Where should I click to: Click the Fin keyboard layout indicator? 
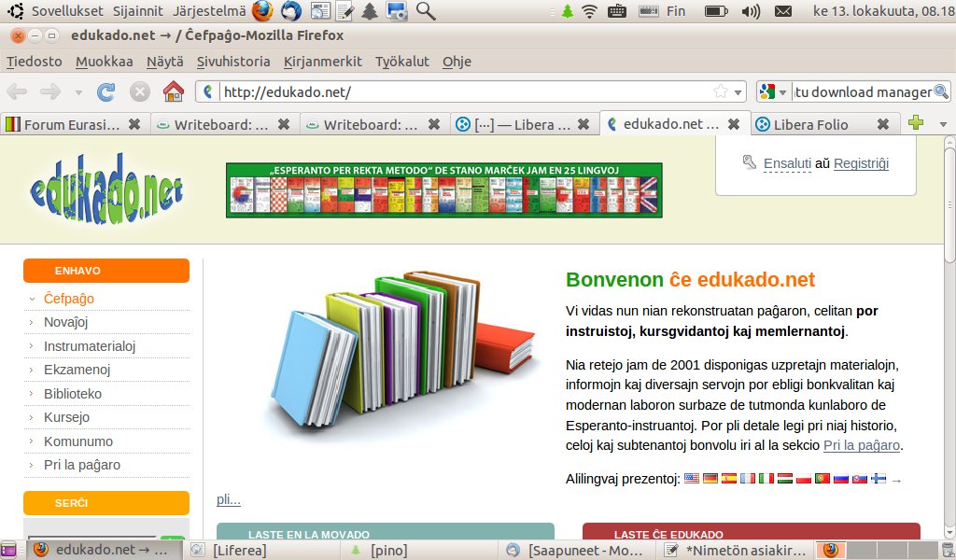[x=676, y=11]
